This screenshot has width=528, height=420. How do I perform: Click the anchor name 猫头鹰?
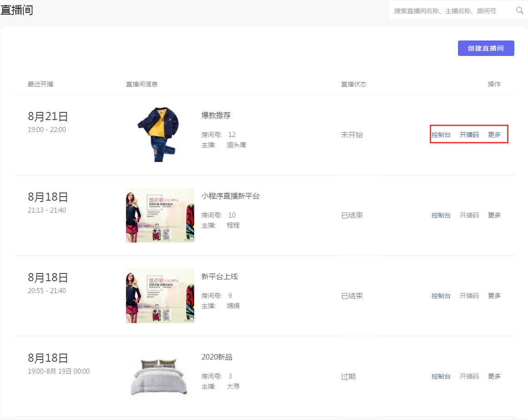tap(236, 145)
